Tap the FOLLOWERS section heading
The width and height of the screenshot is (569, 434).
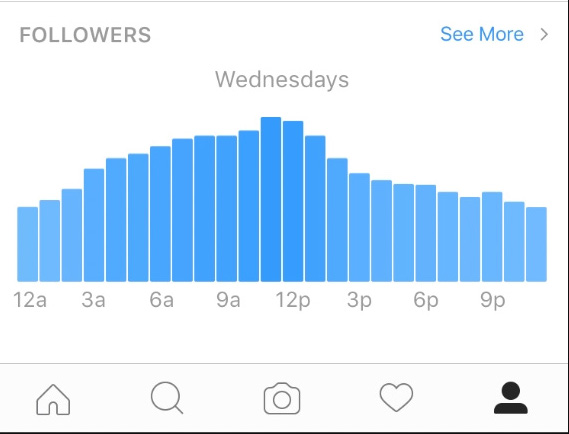click(x=85, y=35)
